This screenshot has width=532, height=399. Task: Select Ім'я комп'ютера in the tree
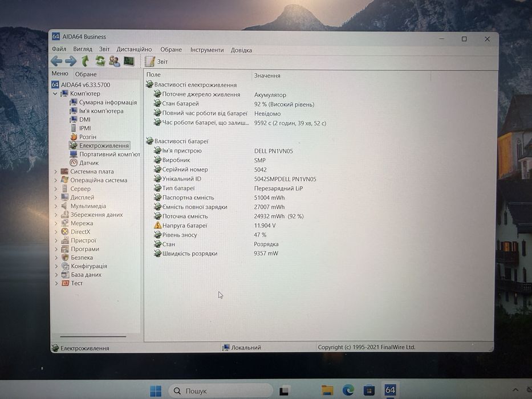point(96,111)
